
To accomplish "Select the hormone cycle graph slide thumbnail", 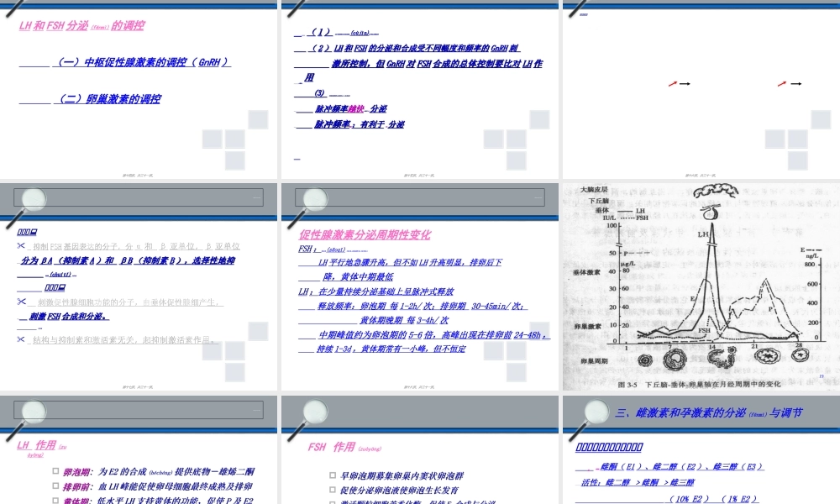I will [701, 286].
